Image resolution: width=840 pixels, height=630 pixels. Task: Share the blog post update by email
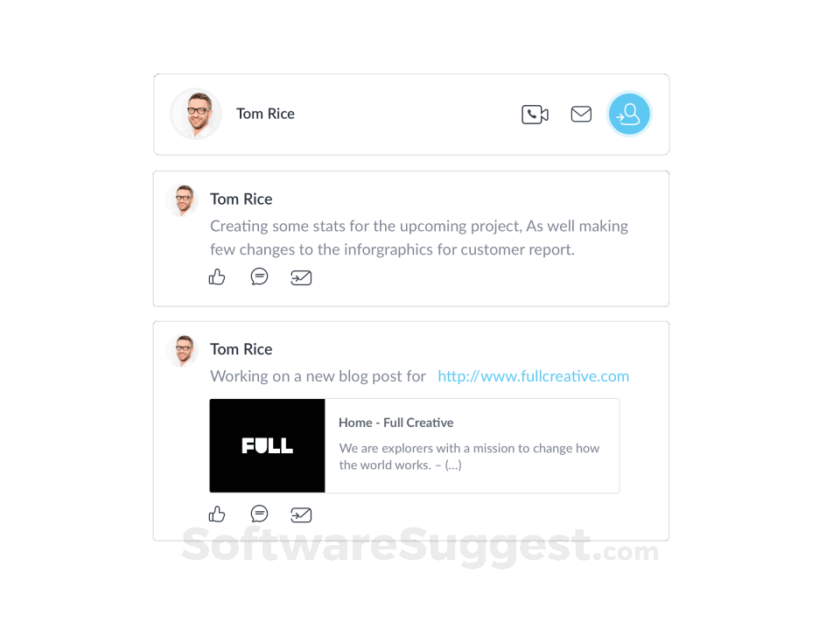(x=301, y=514)
